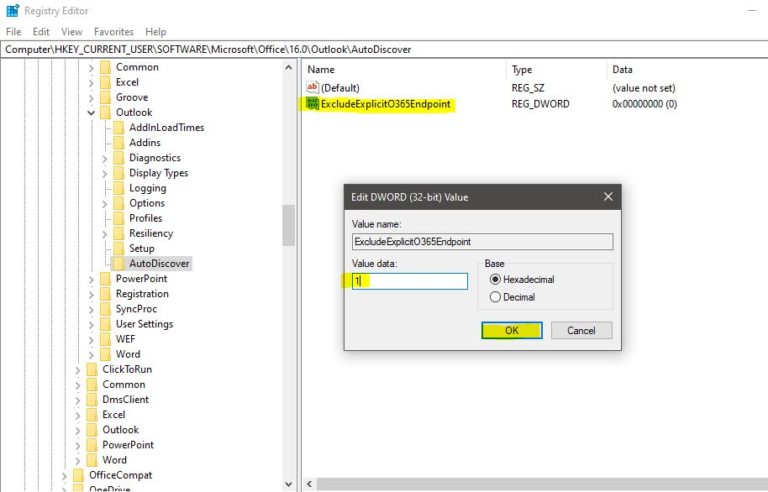Click the PowerPoint folder icon under 16.0
768x492 pixels.
pos(105,279)
